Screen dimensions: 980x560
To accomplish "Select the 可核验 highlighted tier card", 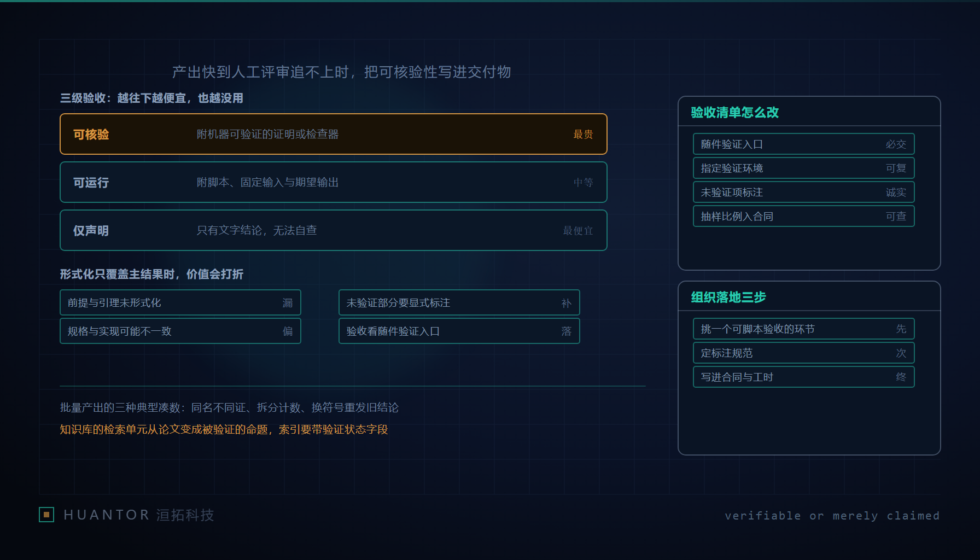I will pyautogui.click(x=334, y=134).
